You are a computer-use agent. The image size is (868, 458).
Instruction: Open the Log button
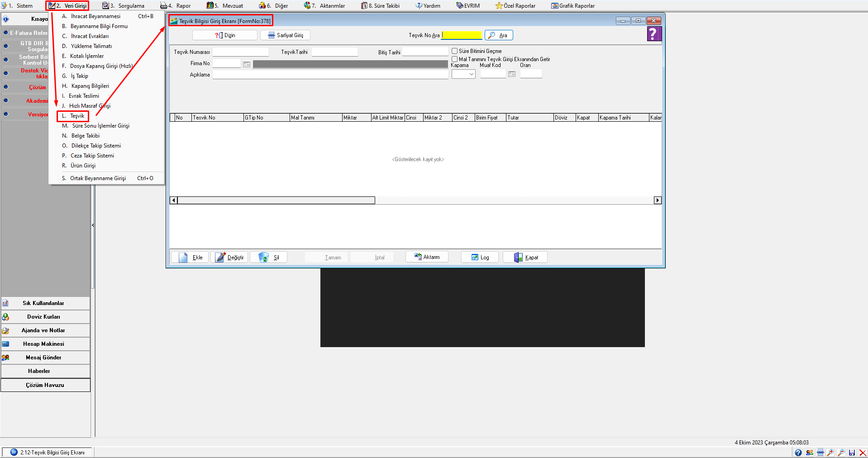(x=480, y=258)
